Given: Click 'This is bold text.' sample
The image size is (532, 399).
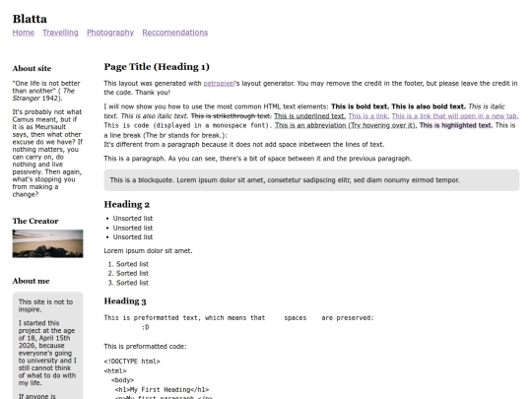Looking at the screenshot, I should (360, 106).
